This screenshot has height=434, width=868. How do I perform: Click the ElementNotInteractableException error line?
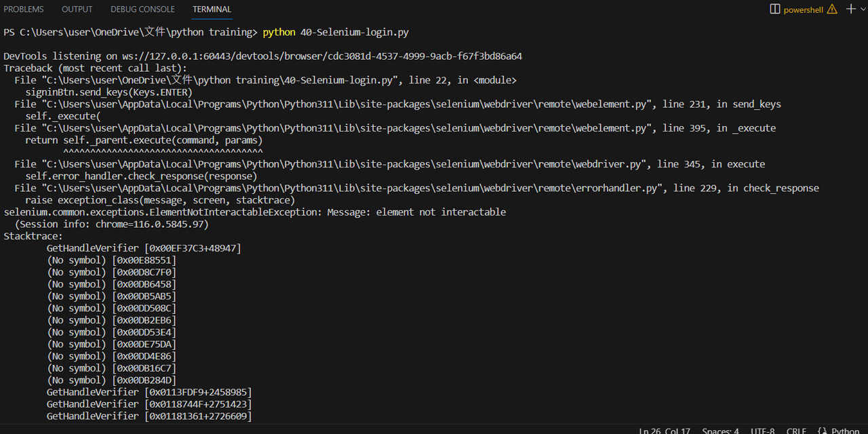254,212
